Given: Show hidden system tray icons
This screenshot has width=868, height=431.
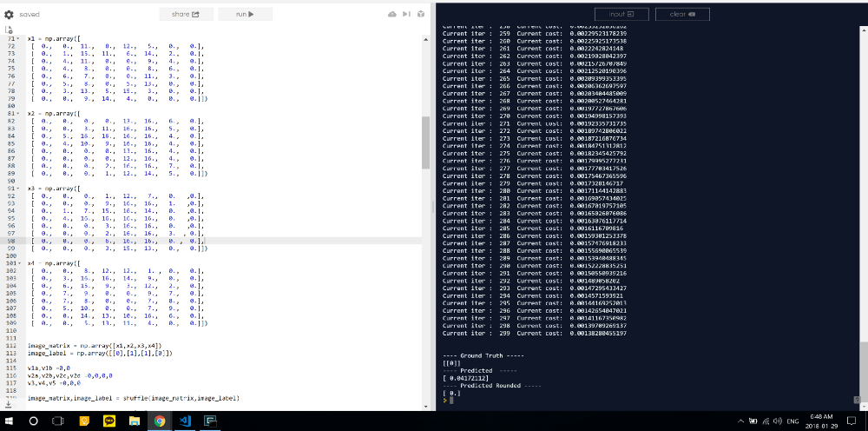Looking at the screenshot, I should point(740,421).
